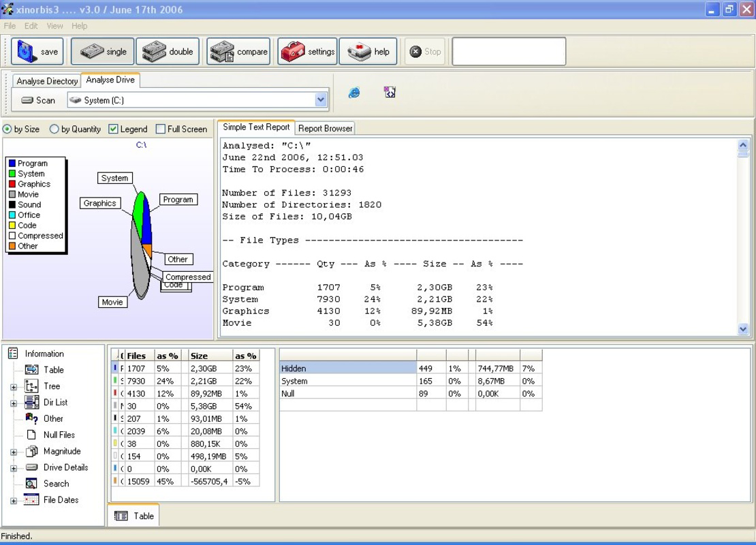756x545 pixels.
Task: Uncheck the Legend checkbox
Action: click(x=113, y=129)
